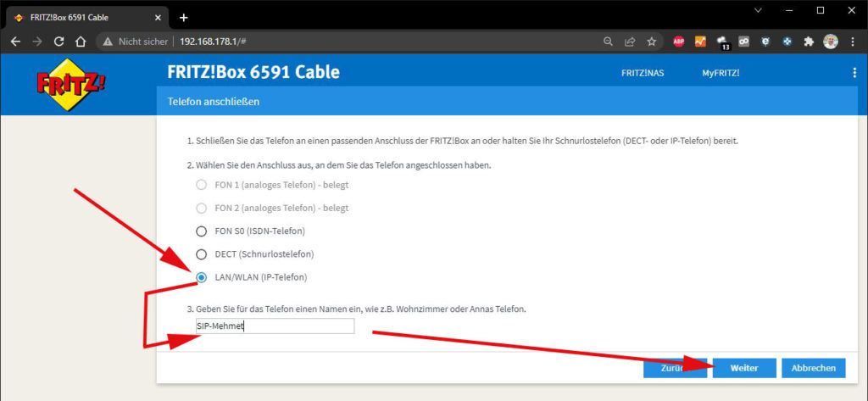Open the orange analytics chart extension
The width and height of the screenshot is (868, 401).
pyautogui.click(x=700, y=42)
